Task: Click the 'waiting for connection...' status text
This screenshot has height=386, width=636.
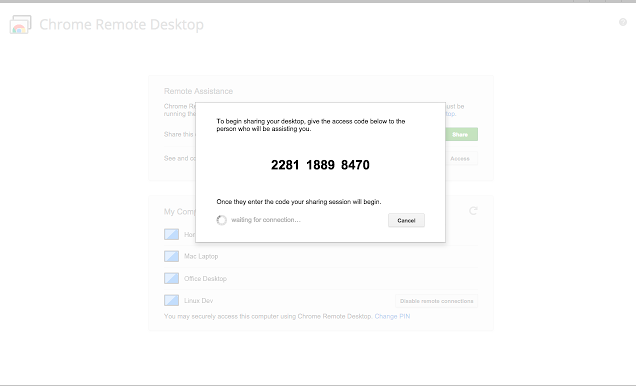Action: point(266,220)
